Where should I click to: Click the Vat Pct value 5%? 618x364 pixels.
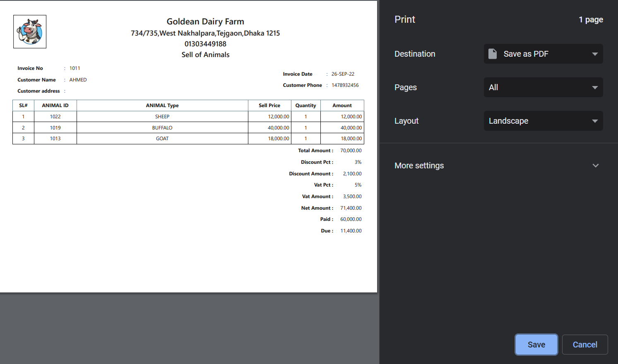[358, 185]
